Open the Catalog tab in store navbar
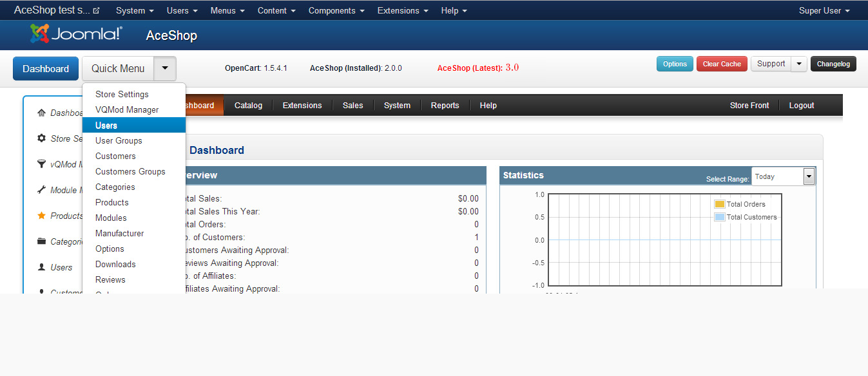The image size is (868, 376). pyautogui.click(x=248, y=105)
